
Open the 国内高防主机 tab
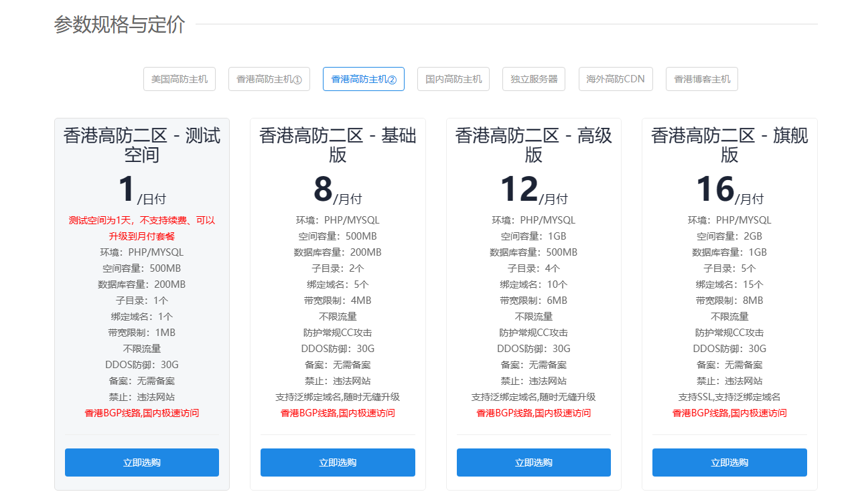(x=453, y=79)
